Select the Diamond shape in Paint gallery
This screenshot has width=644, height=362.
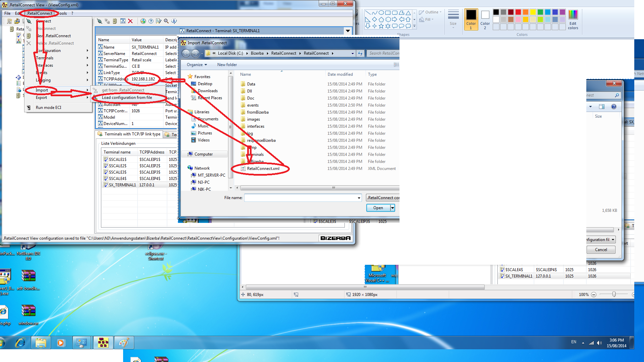coord(375,19)
